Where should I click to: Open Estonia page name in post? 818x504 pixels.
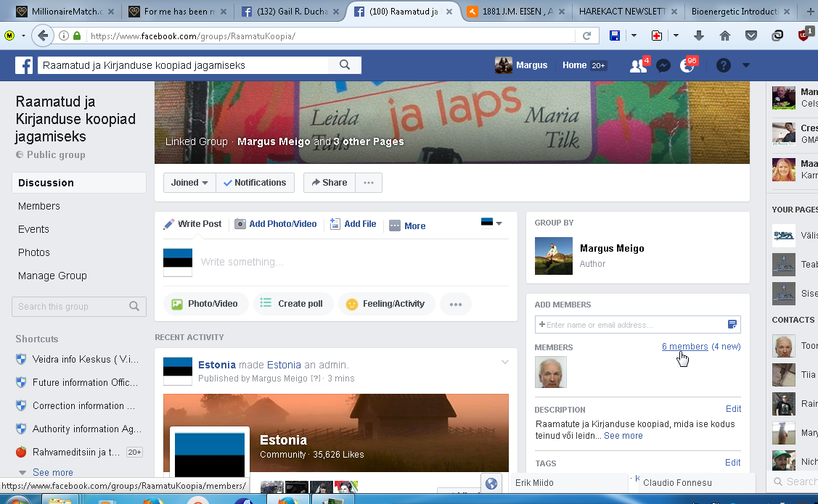[216, 365]
